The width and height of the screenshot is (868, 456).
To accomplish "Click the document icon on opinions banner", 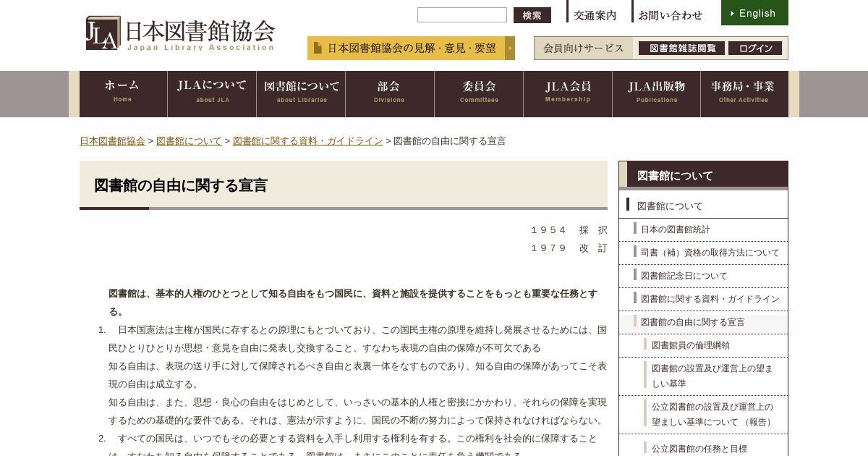I will [318, 48].
